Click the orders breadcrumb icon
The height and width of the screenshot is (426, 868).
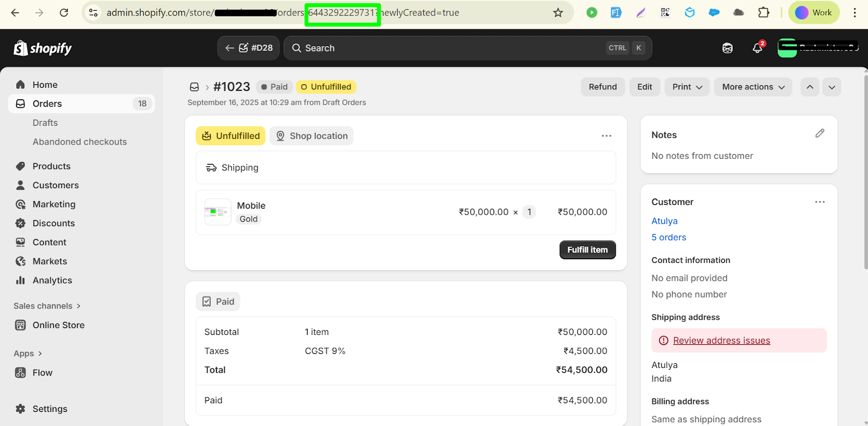coord(194,87)
